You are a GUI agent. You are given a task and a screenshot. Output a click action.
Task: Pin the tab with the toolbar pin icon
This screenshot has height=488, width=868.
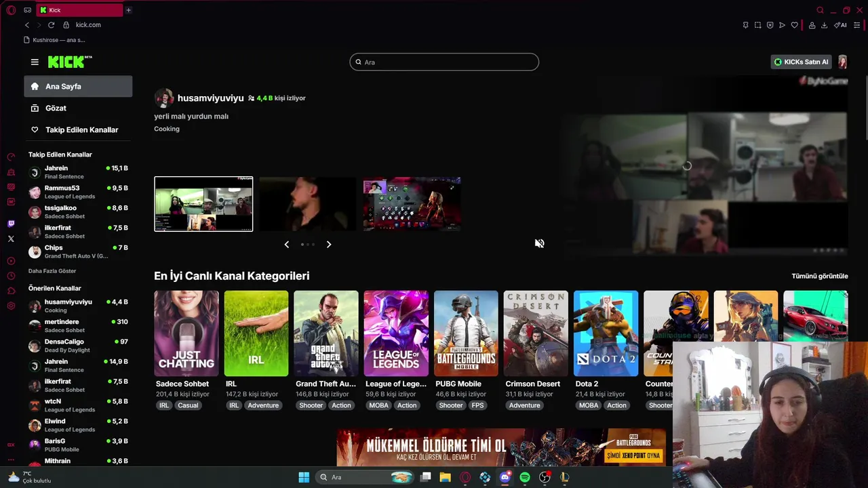coord(745,25)
